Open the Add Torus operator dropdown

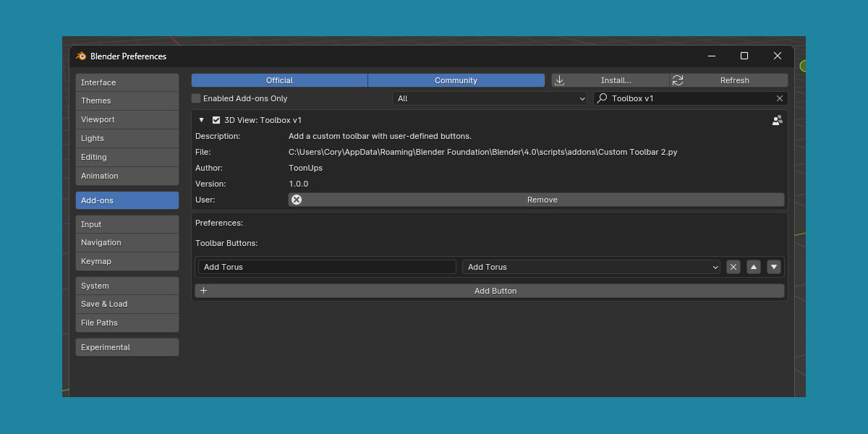coord(591,267)
